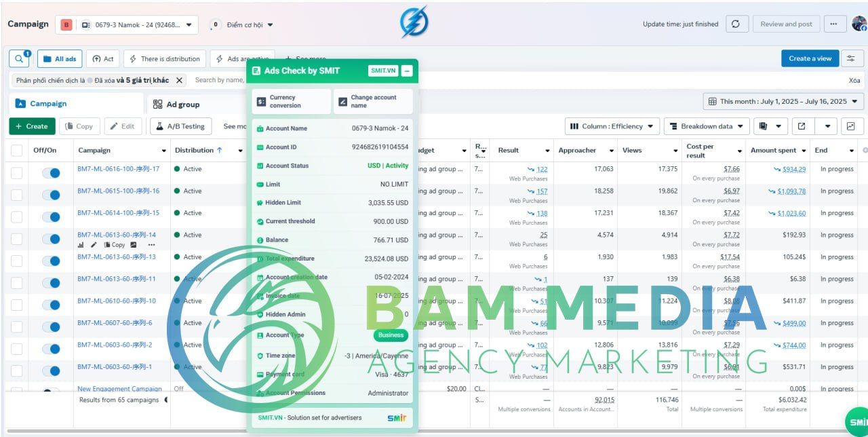Select the There is distribution filter

[x=165, y=59]
